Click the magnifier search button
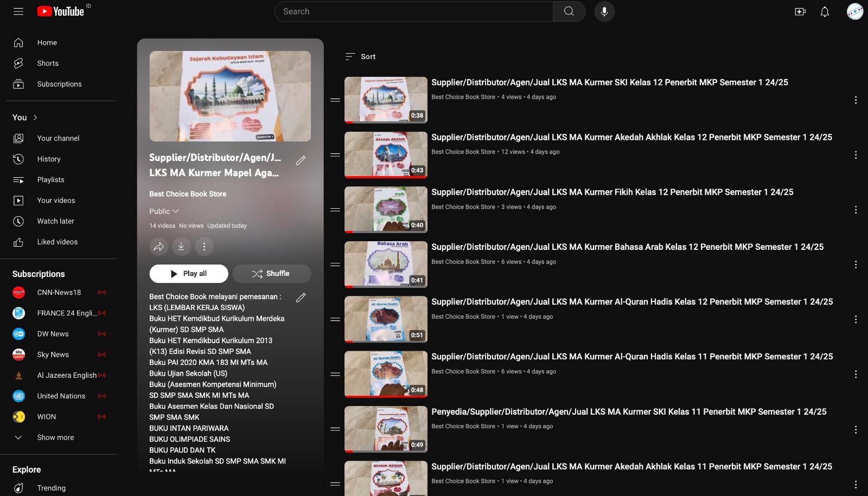This screenshot has width=868, height=496. [x=569, y=11]
